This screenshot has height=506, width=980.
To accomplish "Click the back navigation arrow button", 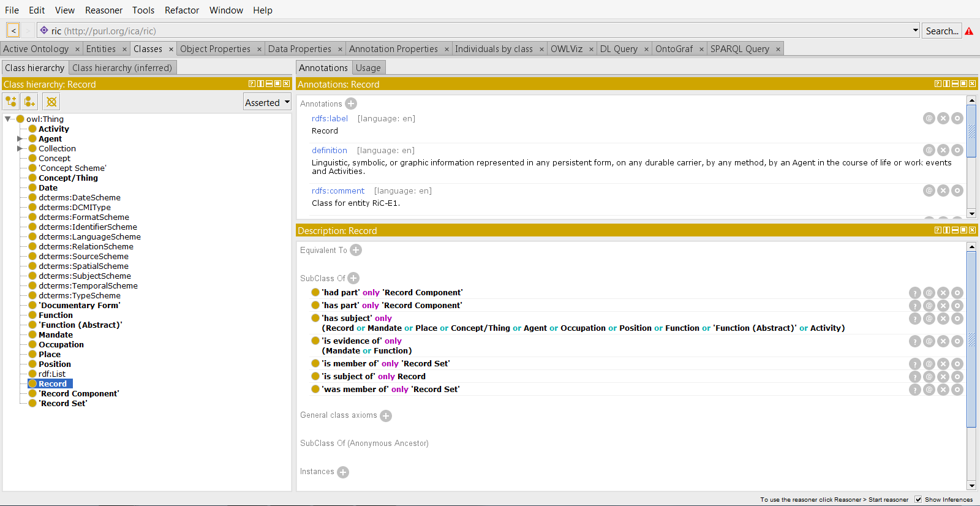I will coord(13,30).
